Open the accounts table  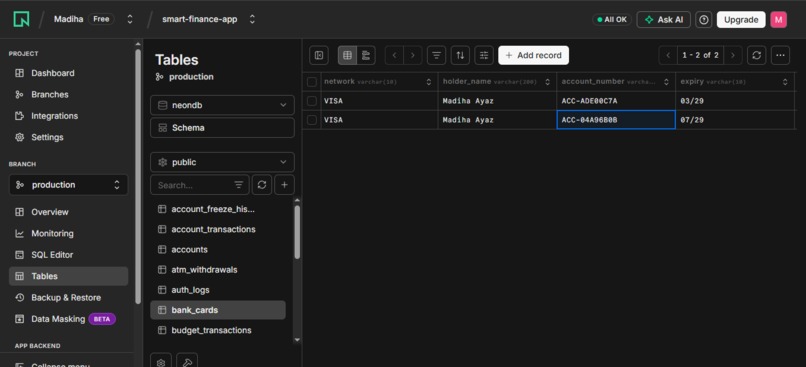[218, 250]
